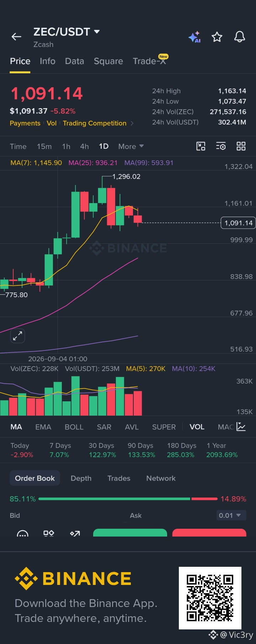The image size is (256, 644).
Task: Click the bid/ask ratio bar
Action: [x=128, y=499]
